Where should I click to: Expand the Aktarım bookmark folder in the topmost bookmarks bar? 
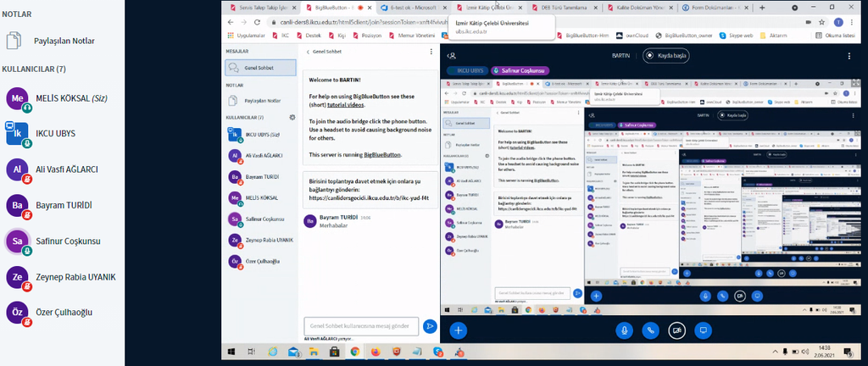tap(775, 36)
